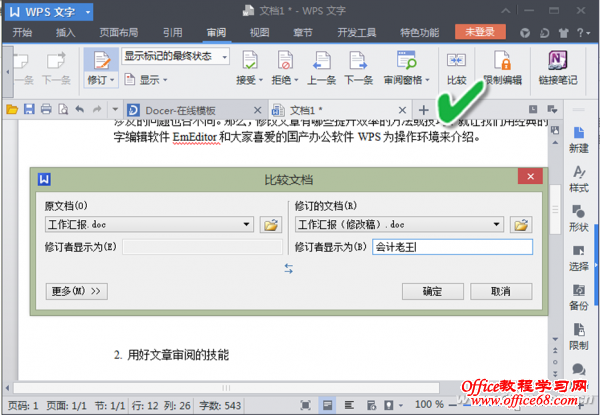Click the full screen view status icon
The image size is (600, 415).
(305, 405)
